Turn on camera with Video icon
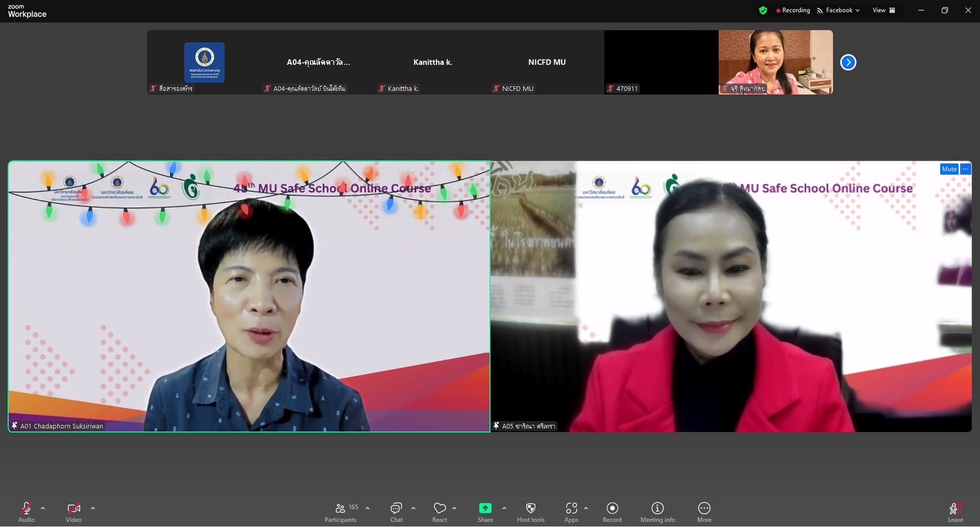Viewport: 980px width, 527px height. [74, 508]
